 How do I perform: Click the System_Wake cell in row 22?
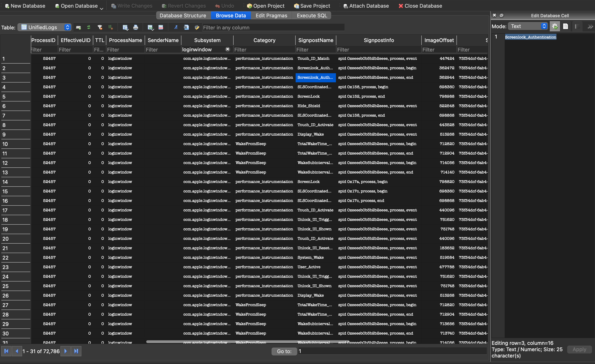(x=316, y=257)
